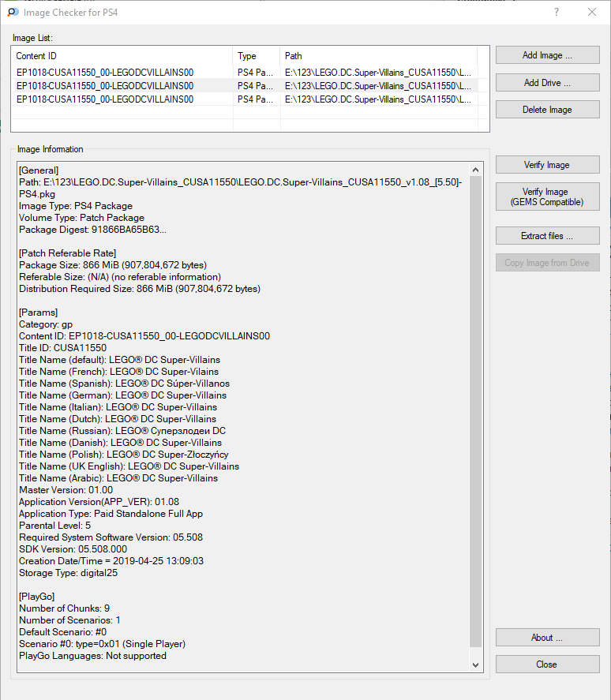This screenshot has height=700, width=611.
Task: Click the Distribution Required Size line
Action: point(140,289)
